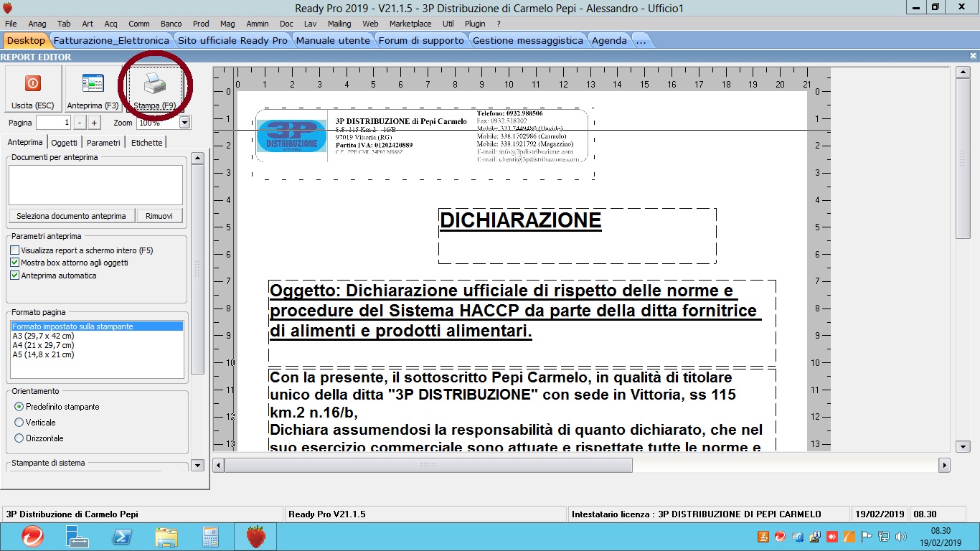Select the DICHIARAZIONE title in report preview

tap(520, 221)
